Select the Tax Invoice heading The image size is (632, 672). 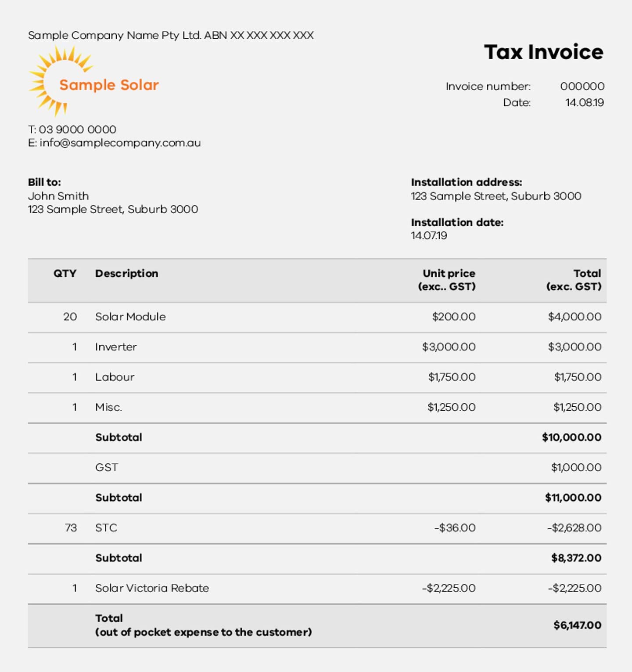(x=543, y=52)
